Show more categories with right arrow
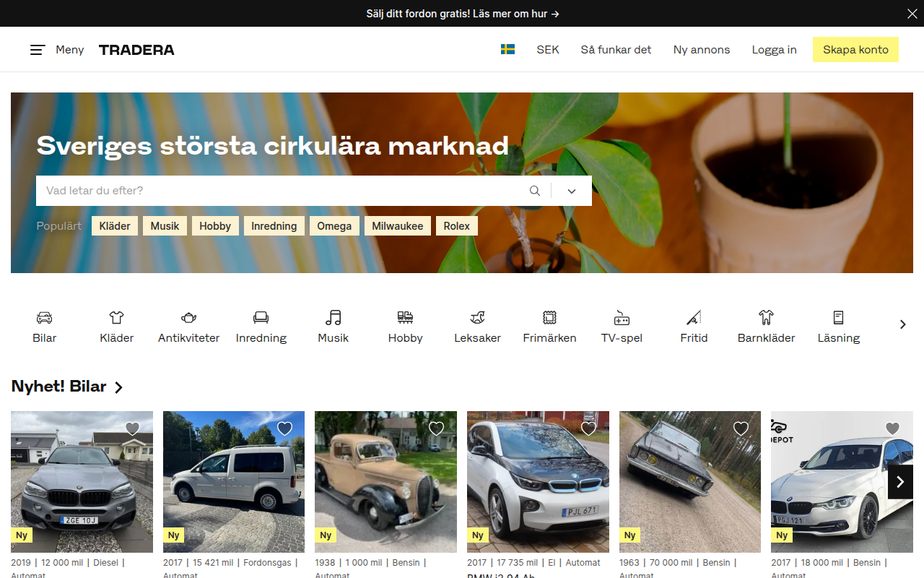 pyautogui.click(x=902, y=324)
